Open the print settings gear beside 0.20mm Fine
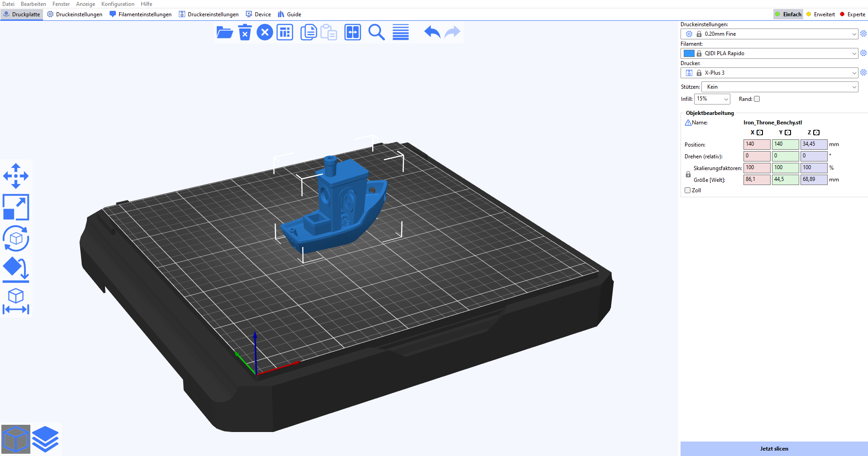 (x=863, y=33)
